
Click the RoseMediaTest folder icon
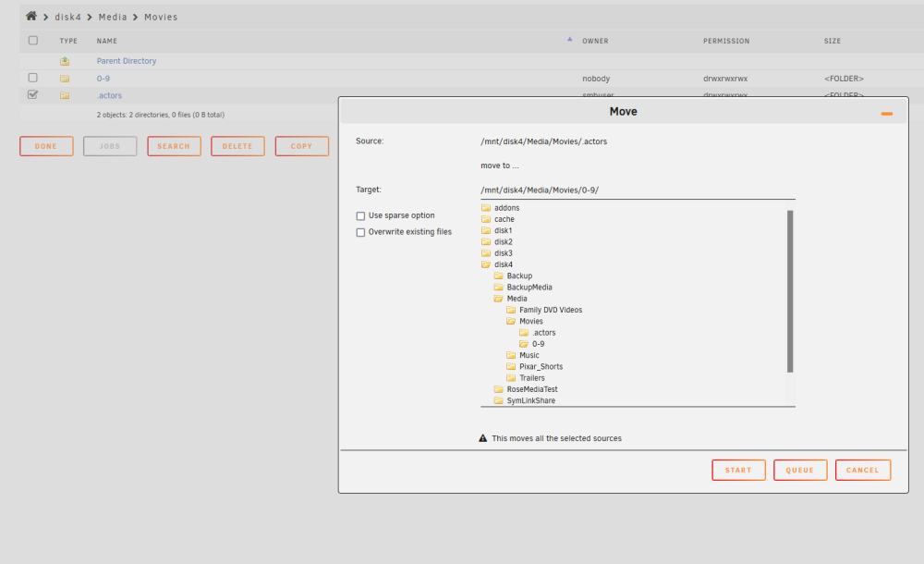499,388
